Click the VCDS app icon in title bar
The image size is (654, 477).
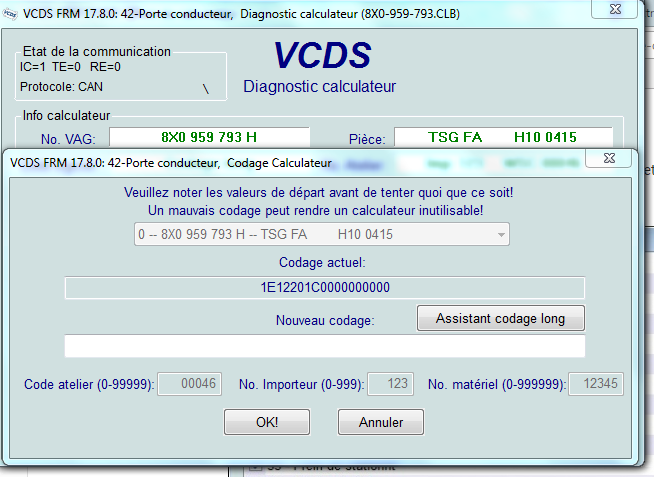tap(10, 14)
